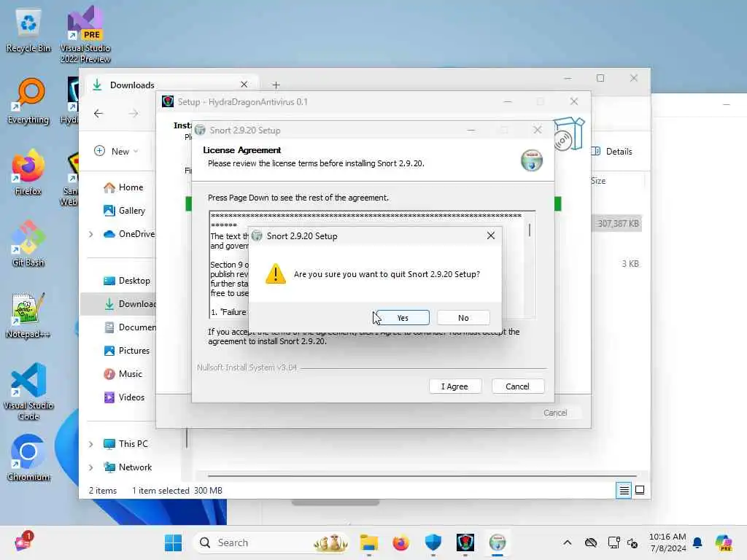This screenshot has height=560, width=747.
Task: Click I Agree on the license agreement
Action: pos(454,386)
